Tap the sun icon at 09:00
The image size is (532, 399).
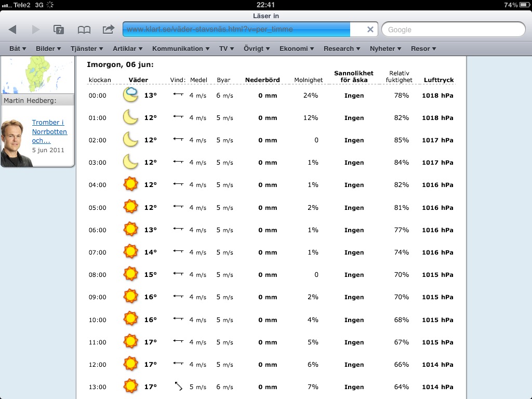(130, 296)
